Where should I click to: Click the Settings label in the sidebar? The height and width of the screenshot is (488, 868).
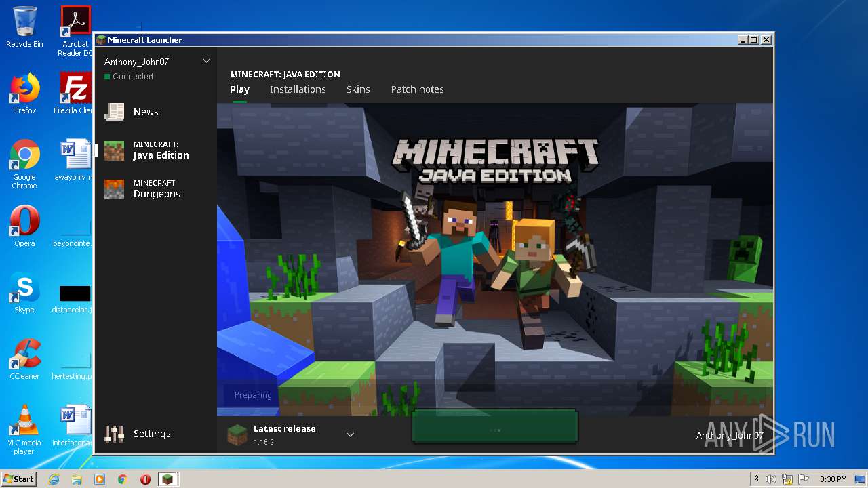click(152, 434)
